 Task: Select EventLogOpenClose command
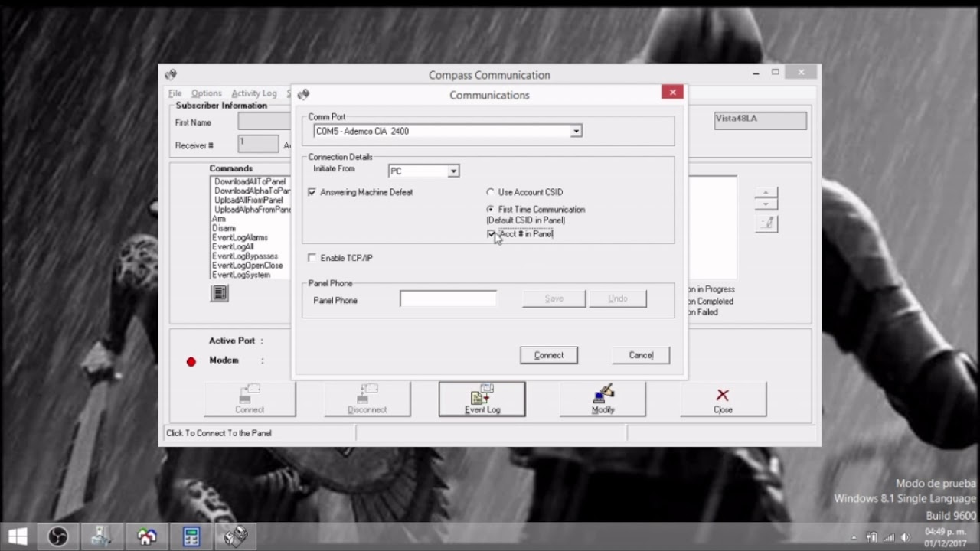[x=247, y=266]
